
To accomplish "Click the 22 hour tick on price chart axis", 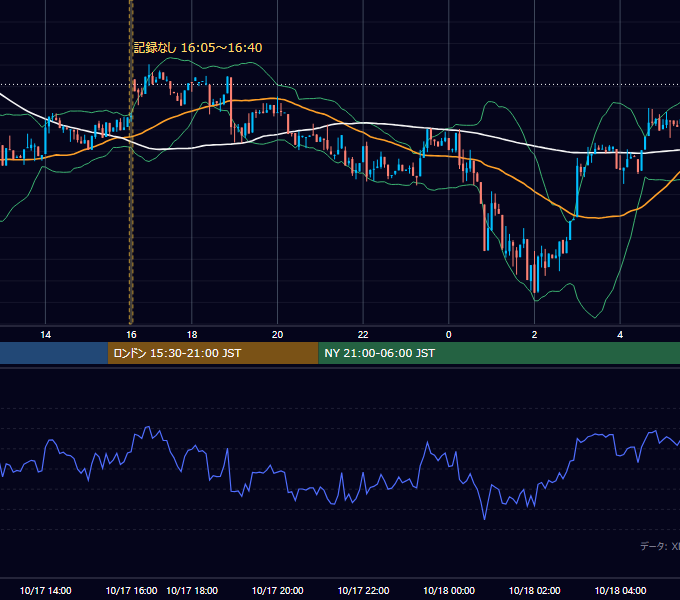I will pyautogui.click(x=363, y=335).
